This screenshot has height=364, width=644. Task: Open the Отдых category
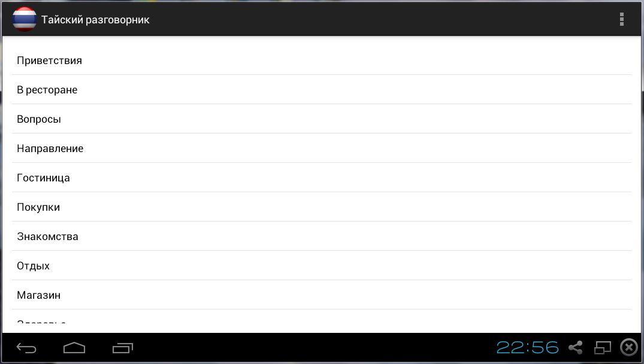tap(322, 265)
